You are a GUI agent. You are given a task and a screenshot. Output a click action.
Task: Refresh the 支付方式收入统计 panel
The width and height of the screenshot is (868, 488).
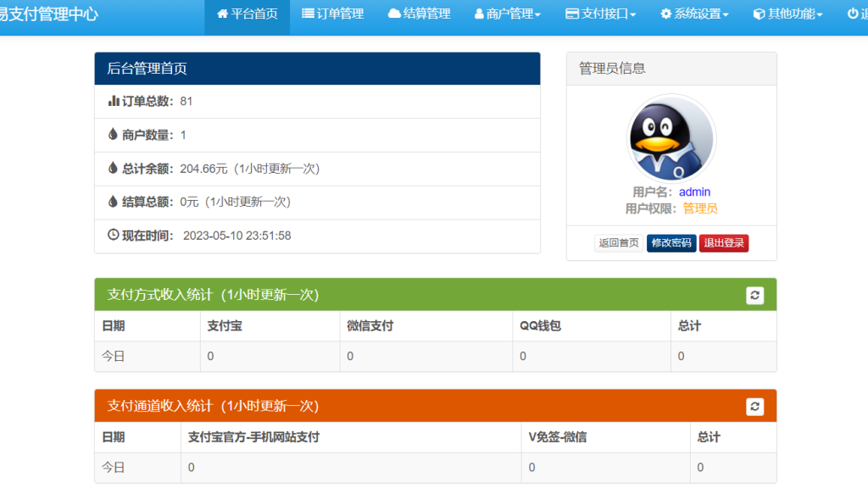click(754, 296)
